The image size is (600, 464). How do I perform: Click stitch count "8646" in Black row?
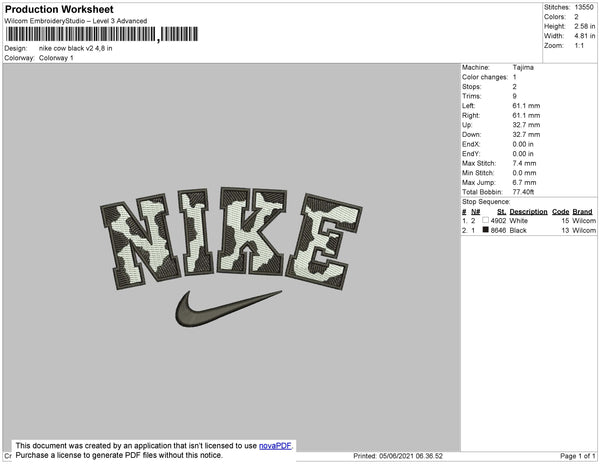pyautogui.click(x=498, y=230)
